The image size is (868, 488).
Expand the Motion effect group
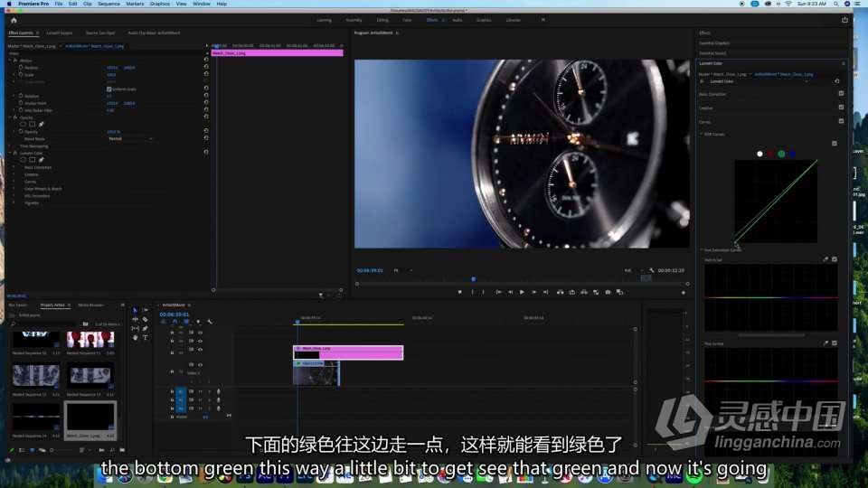tap(10, 61)
